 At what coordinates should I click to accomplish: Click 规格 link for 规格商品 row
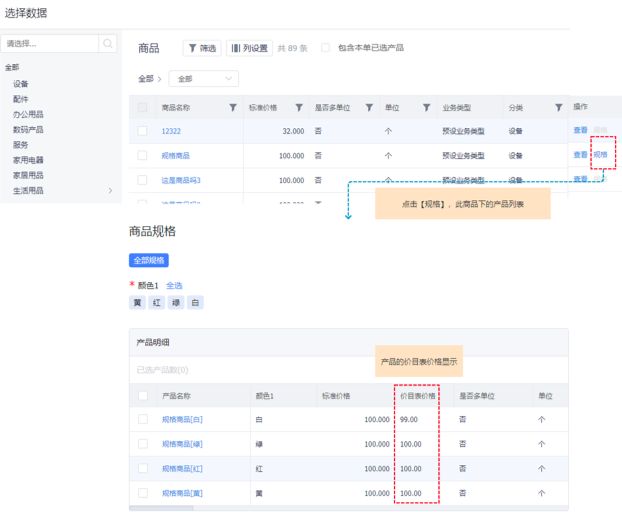tap(600, 155)
